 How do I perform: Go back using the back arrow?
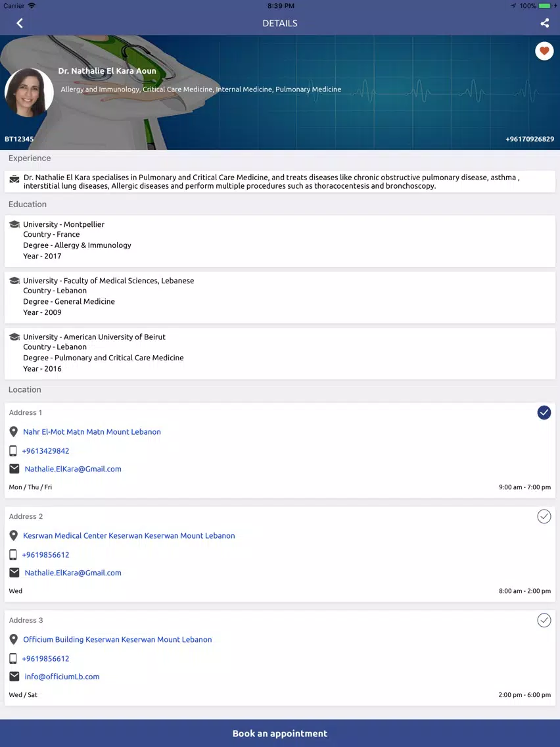point(20,23)
